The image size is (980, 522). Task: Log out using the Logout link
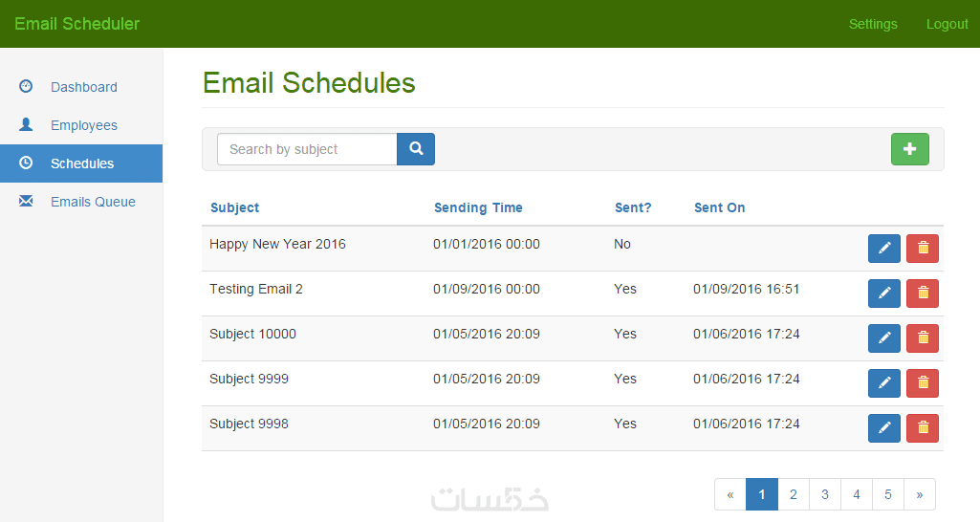coord(947,24)
